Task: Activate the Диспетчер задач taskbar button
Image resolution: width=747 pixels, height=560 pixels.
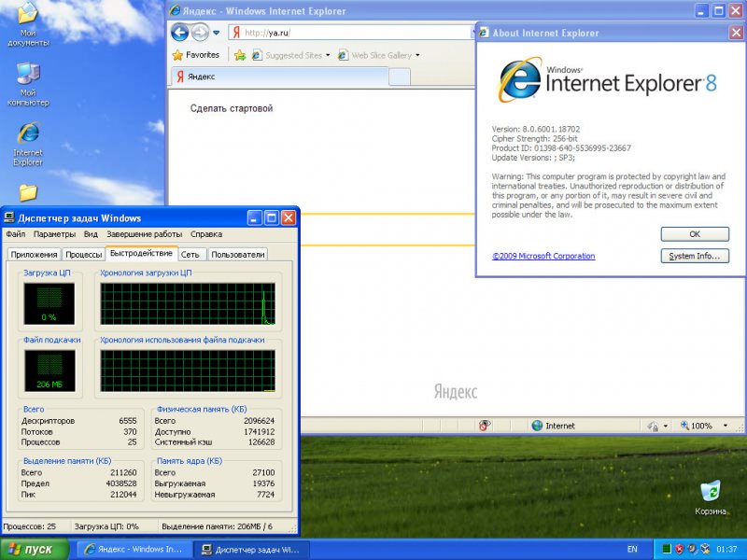Action: 252,550
